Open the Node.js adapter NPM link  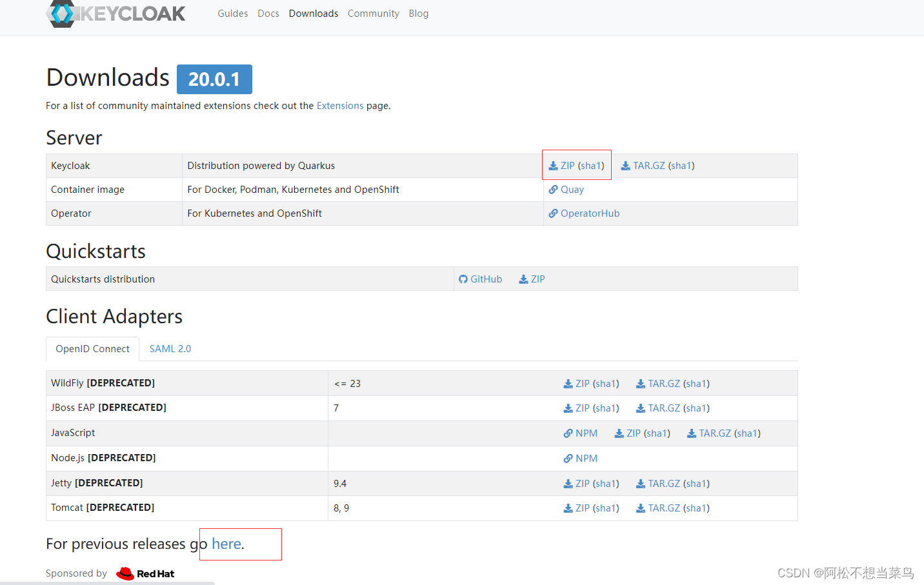point(587,459)
